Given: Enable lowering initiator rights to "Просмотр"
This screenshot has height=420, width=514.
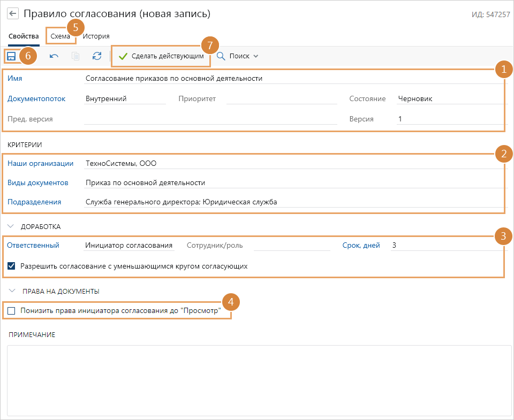Looking at the screenshot, I should pos(12,310).
